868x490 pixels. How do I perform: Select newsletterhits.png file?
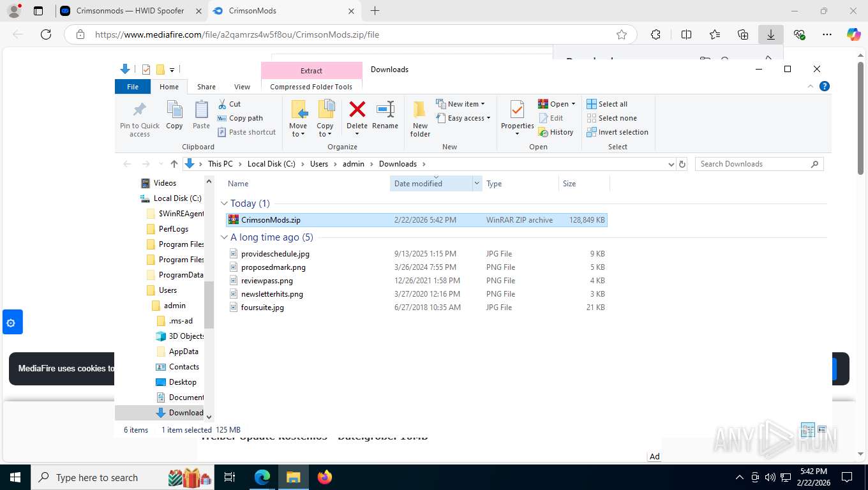coord(417,294)
